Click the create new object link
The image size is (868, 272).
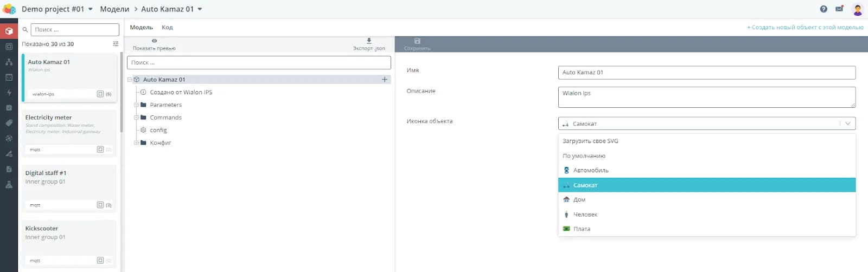805,27
